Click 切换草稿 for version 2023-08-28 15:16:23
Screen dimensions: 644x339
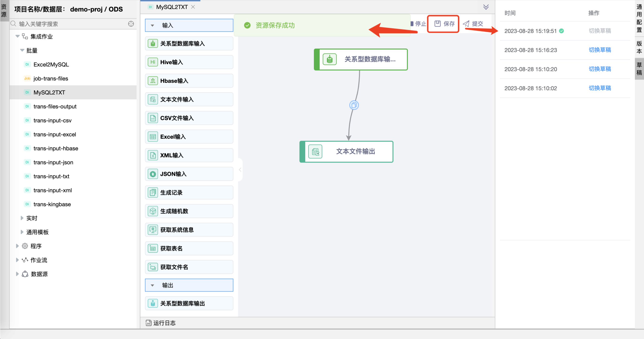point(600,50)
